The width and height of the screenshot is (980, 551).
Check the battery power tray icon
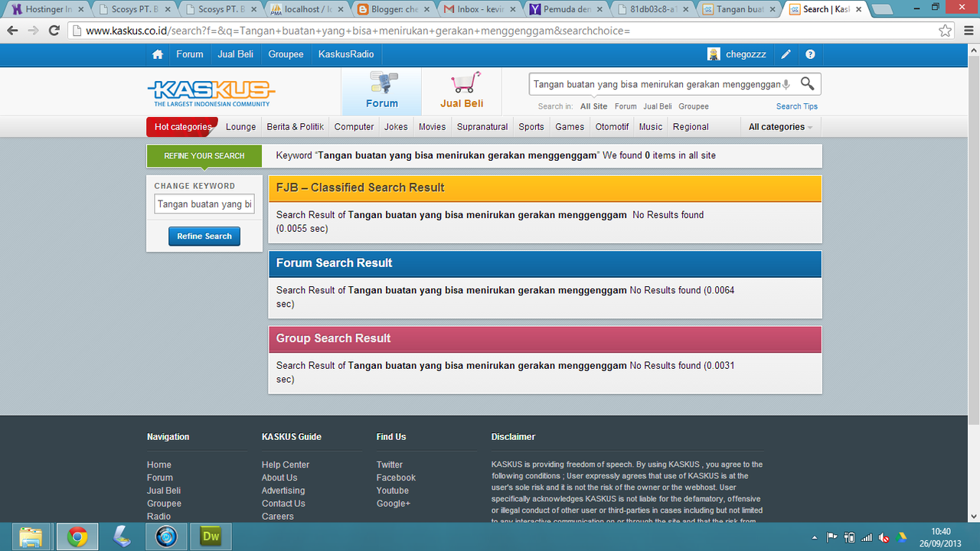tap(849, 537)
